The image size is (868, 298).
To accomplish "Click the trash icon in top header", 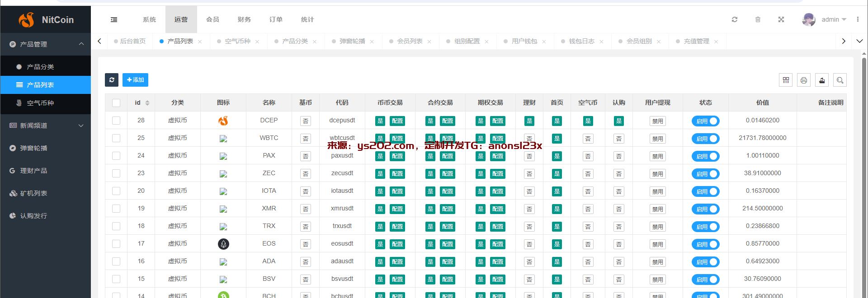I will (x=758, y=19).
